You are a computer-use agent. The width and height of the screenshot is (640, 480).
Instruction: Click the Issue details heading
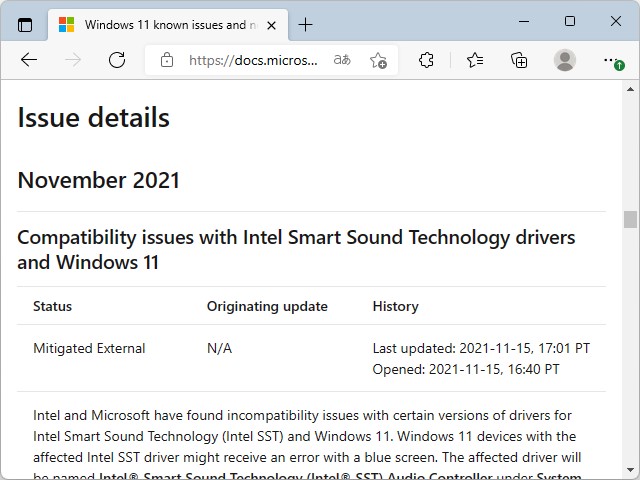coord(93,118)
